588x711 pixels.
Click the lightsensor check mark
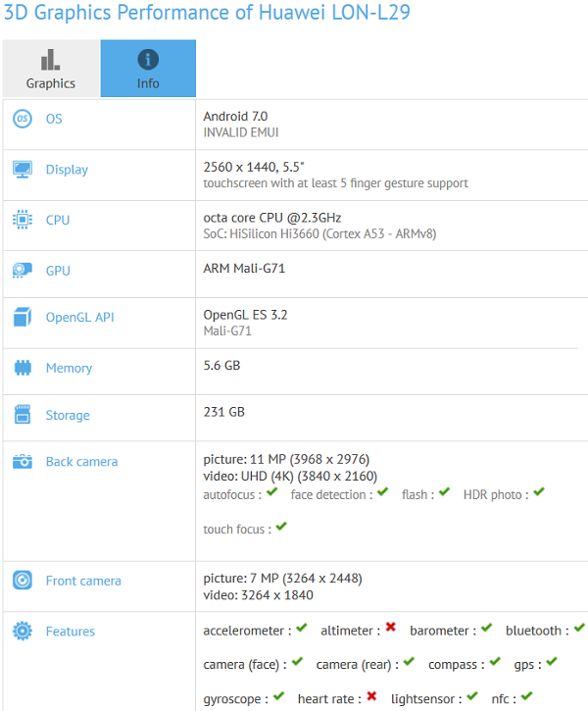(x=472, y=696)
